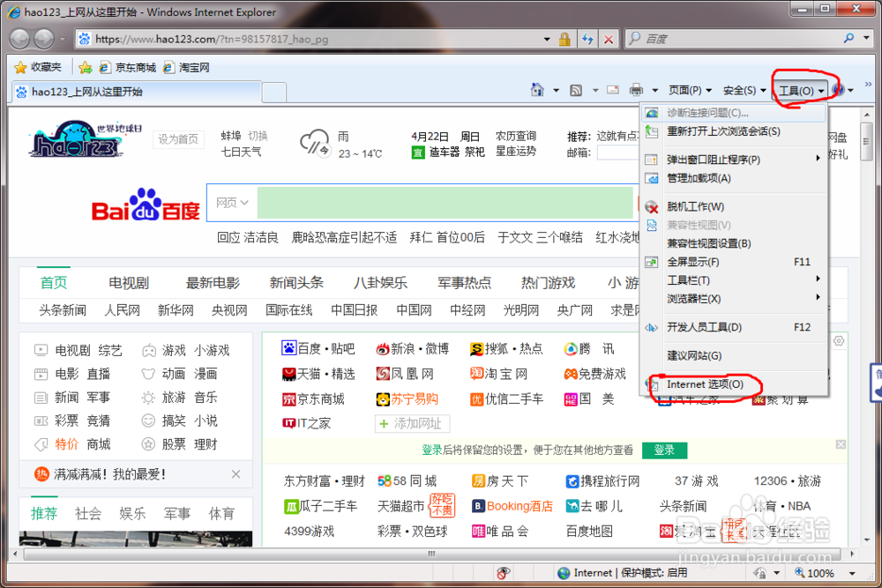Open the 新浪·微博 link
The image size is (882, 588).
412,349
